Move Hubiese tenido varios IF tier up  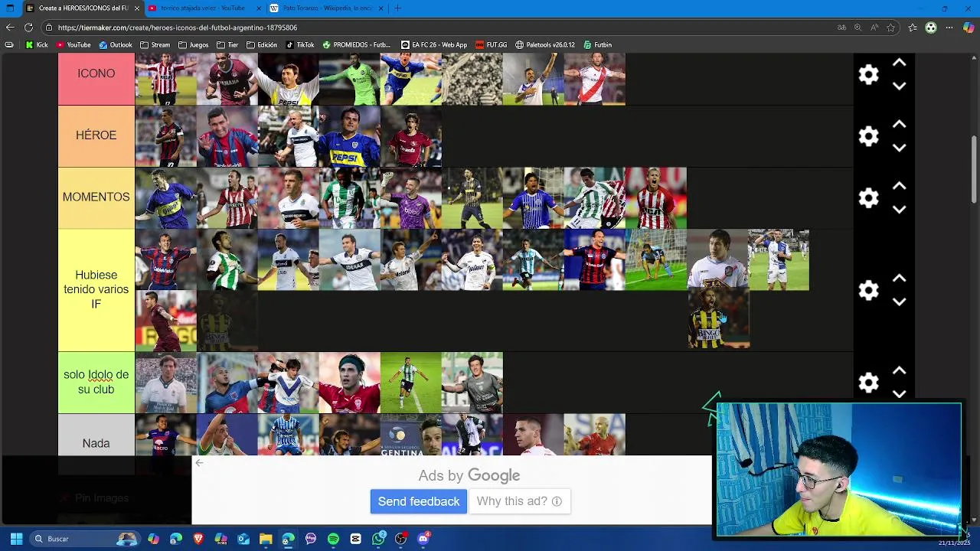point(900,279)
